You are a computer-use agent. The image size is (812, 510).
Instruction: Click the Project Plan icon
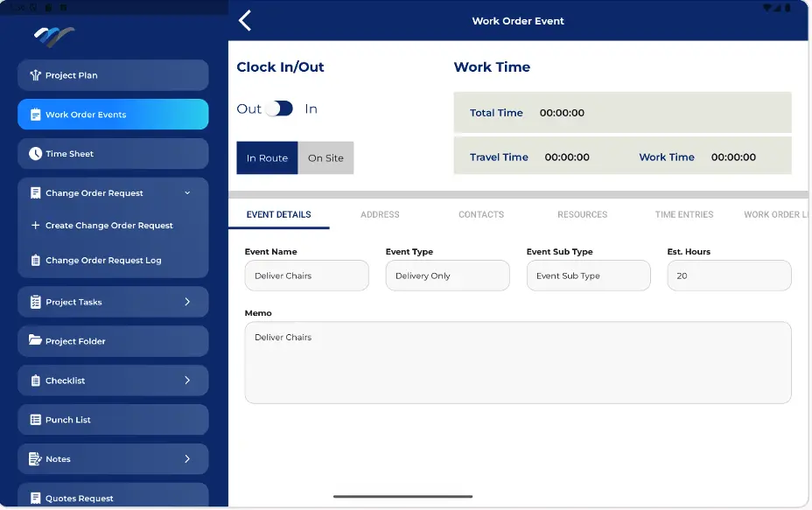click(35, 75)
